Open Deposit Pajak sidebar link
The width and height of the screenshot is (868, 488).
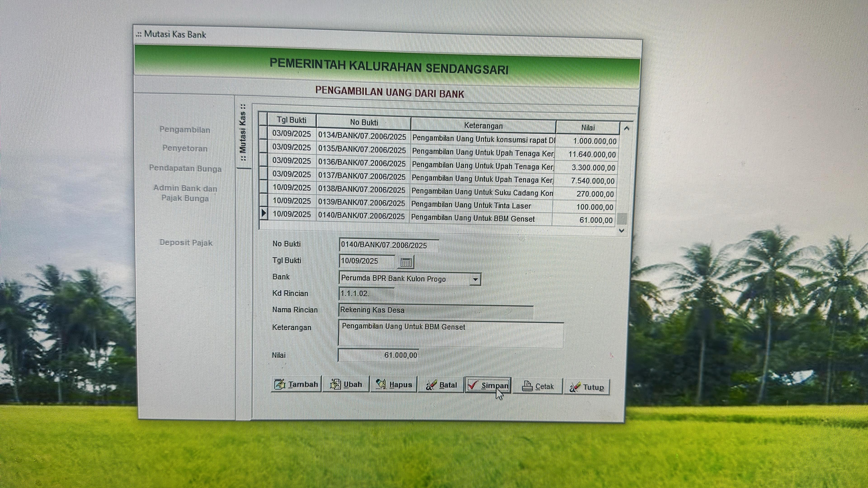coord(186,242)
